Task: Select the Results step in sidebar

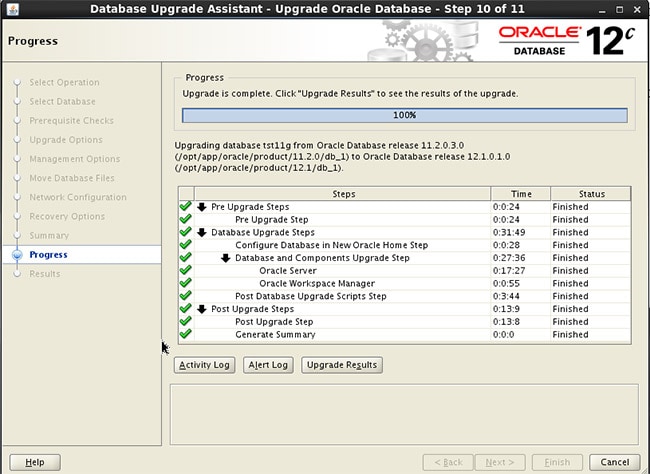Action: [45, 274]
